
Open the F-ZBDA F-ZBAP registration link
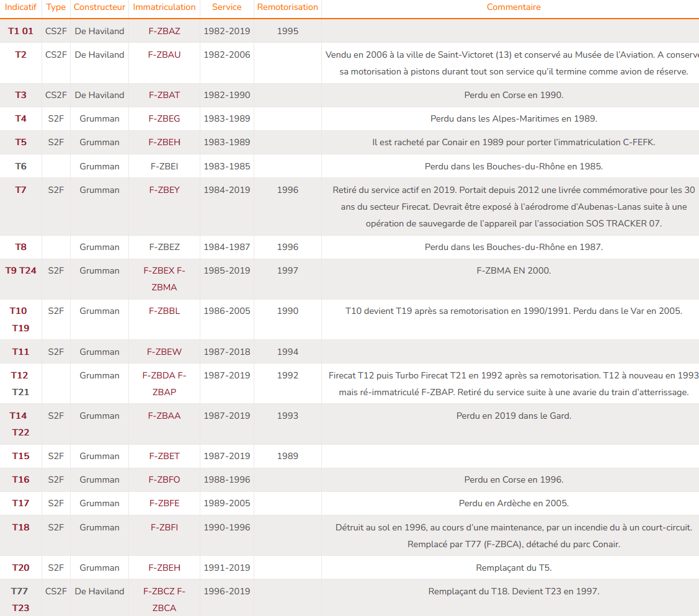[x=164, y=384]
